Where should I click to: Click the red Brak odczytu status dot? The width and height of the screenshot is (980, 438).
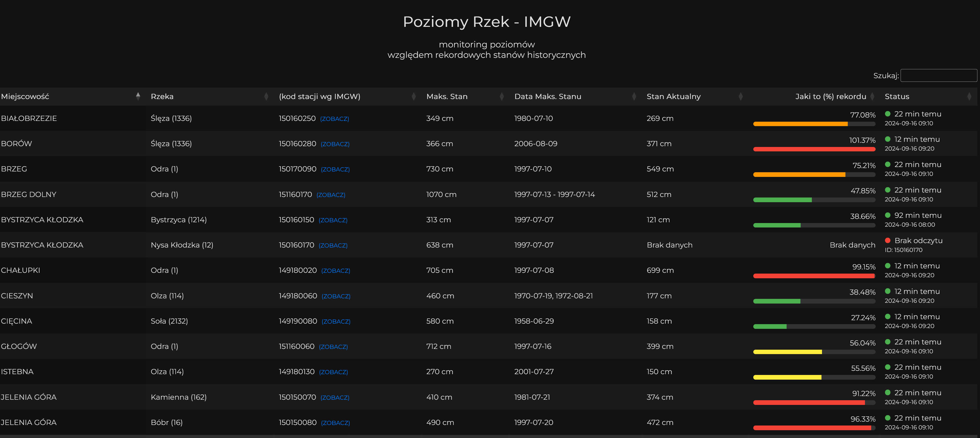coord(888,240)
